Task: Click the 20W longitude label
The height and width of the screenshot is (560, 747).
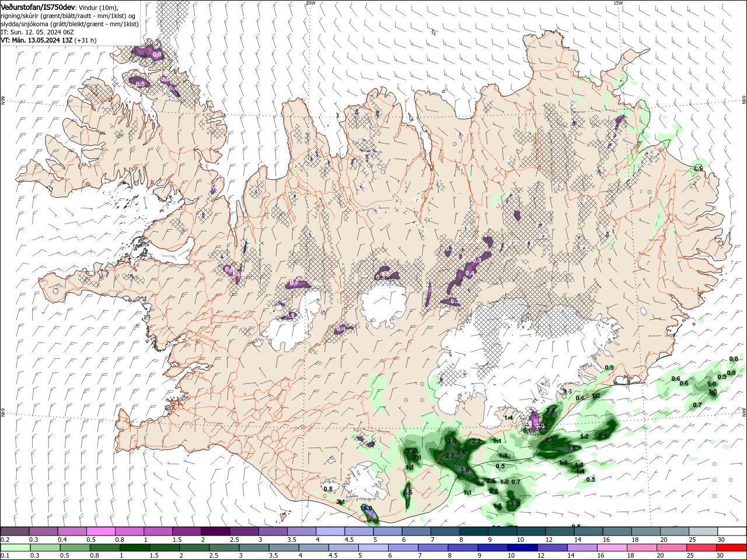Action: pyautogui.click(x=310, y=3)
